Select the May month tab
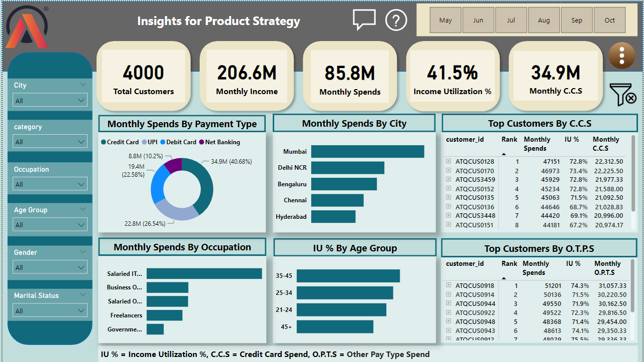Screen dimensions: 644x362 coord(445,21)
